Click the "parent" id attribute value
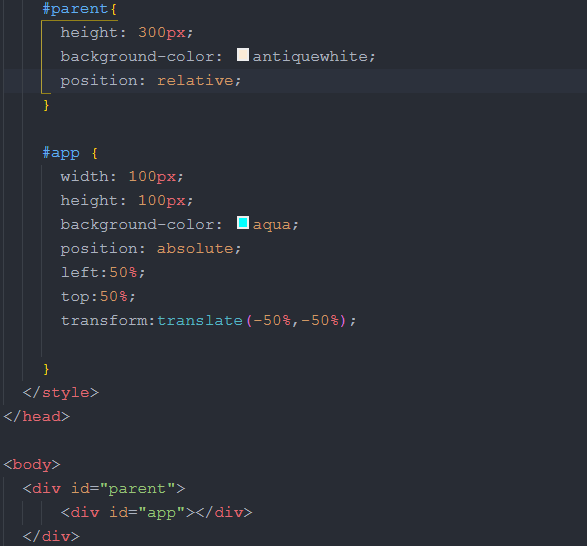 tap(137, 489)
